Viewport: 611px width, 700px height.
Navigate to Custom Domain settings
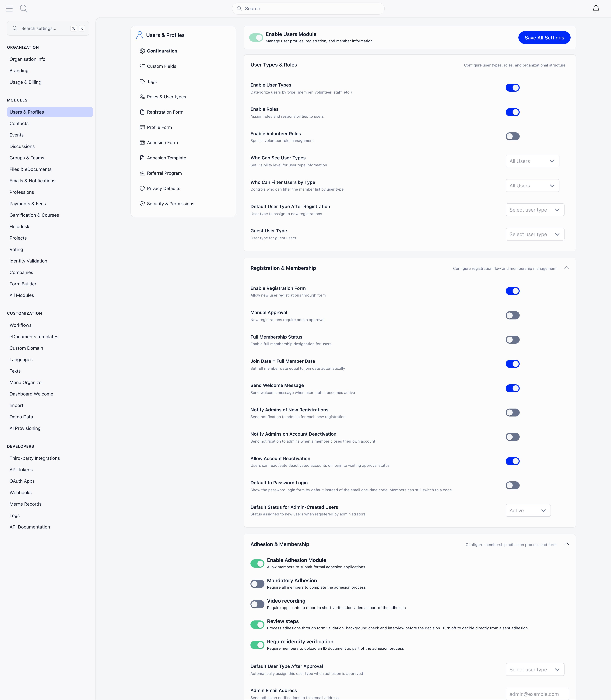(x=26, y=348)
